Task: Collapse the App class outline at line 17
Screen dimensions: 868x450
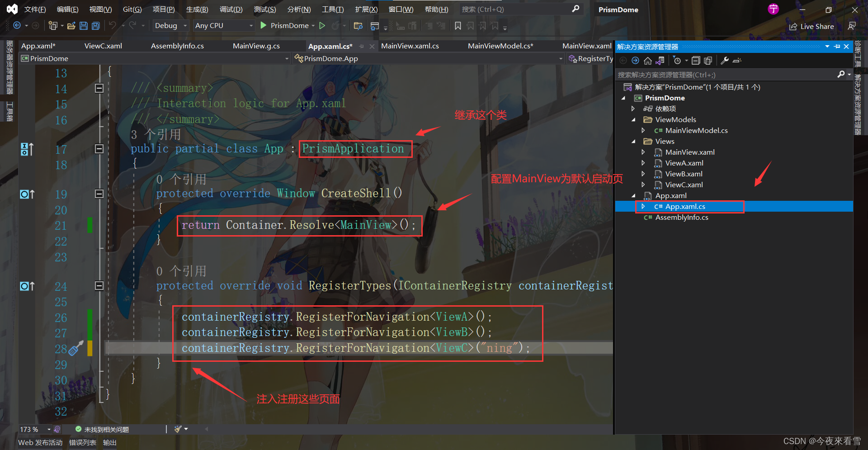Action: pos(99,149)
